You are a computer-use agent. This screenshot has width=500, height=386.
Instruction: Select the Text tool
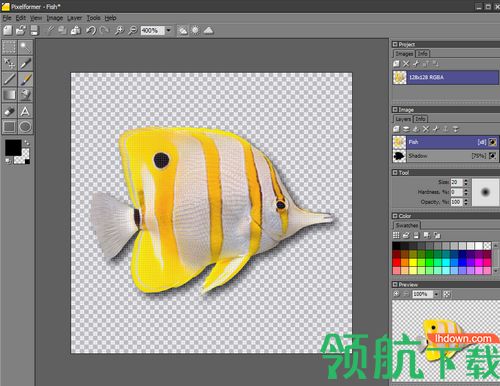click(x=25, y=111)
